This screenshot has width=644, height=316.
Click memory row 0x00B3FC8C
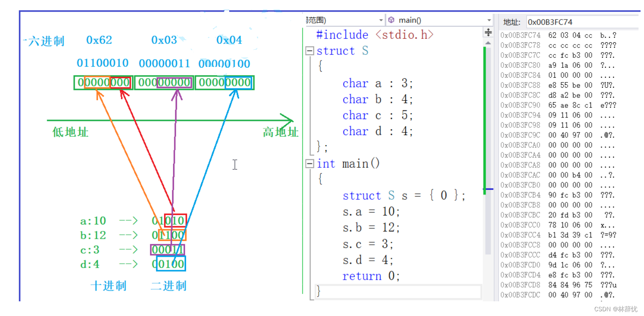pyautogui.click(x=558, y=95)
